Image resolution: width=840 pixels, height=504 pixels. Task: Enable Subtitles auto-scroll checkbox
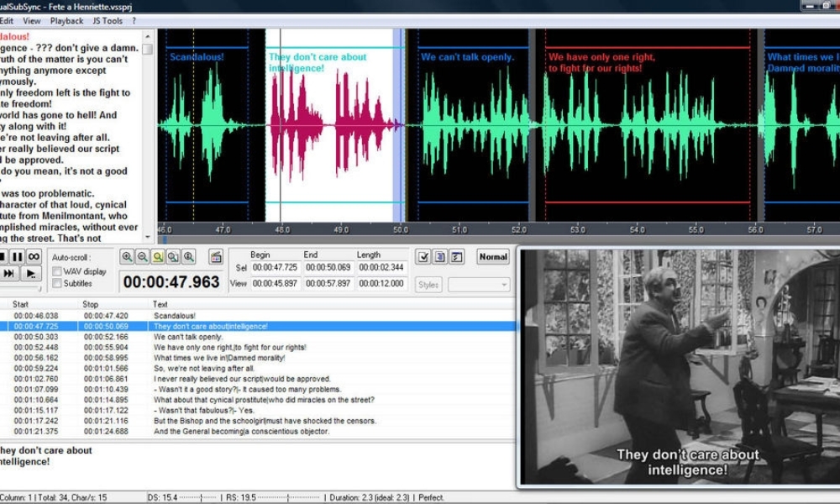(x=57, y=283)
